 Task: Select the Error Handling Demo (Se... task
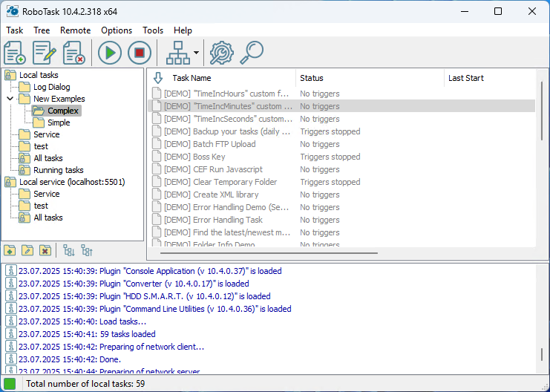(341, 207)
